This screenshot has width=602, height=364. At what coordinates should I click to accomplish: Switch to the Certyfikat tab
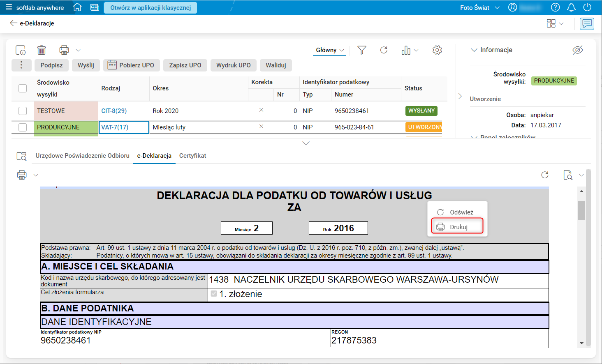[192, 156]
